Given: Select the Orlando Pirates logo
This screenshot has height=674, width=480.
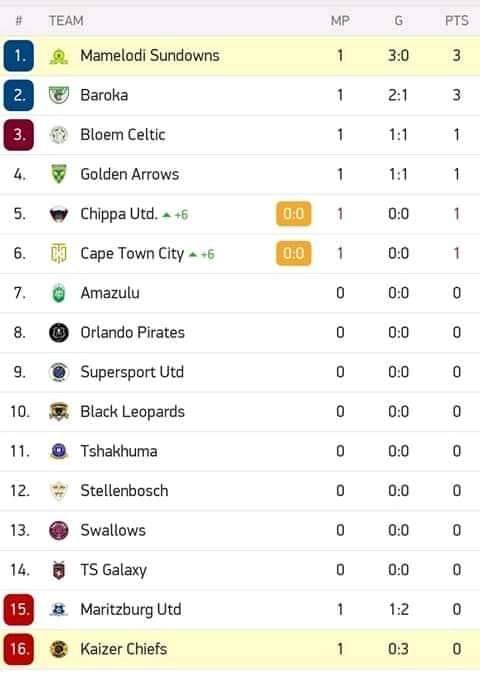Looking at the screenshot, I should (59, 333).
